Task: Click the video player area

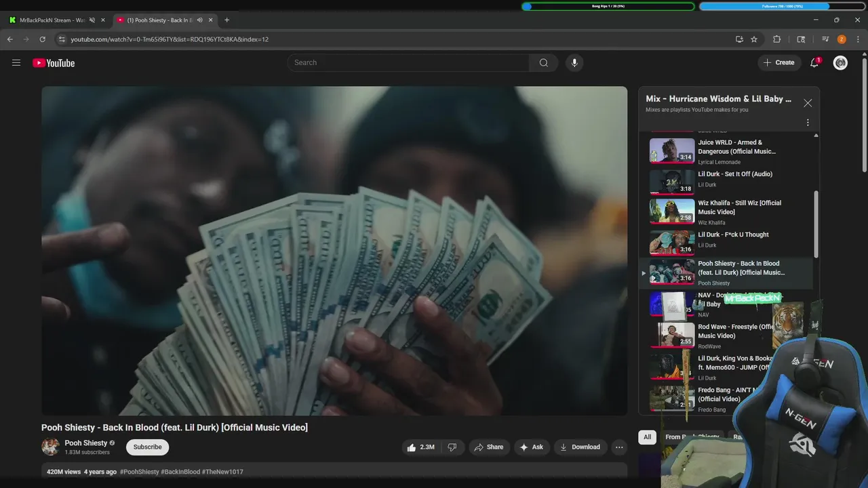Action: [x=334, y=251]
